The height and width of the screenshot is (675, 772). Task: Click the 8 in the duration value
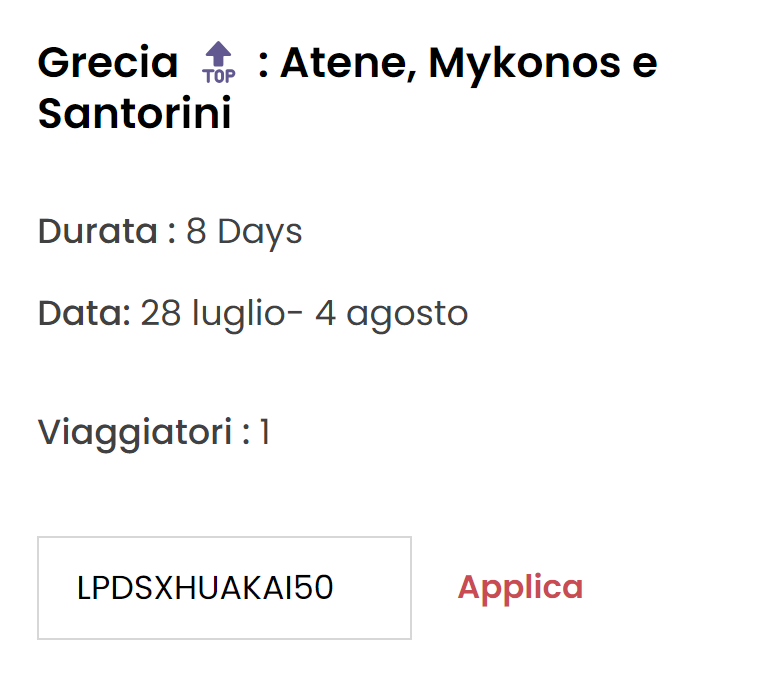point(196,232)
